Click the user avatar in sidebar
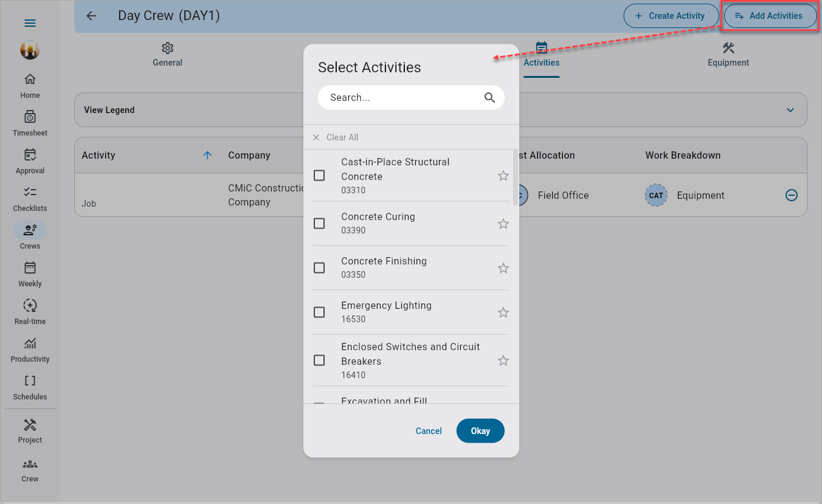 (x=30, y=50)
